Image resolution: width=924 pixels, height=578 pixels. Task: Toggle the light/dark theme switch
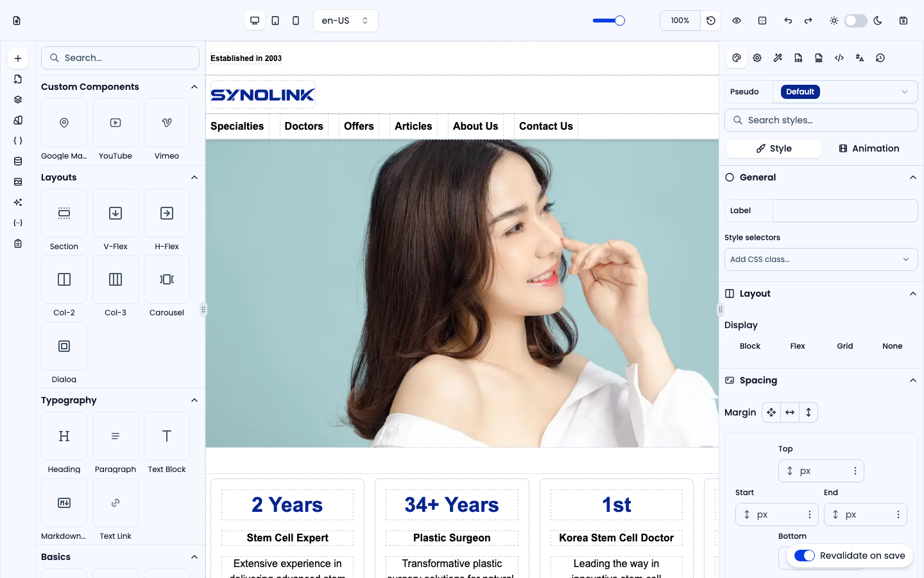pos(856,21)
